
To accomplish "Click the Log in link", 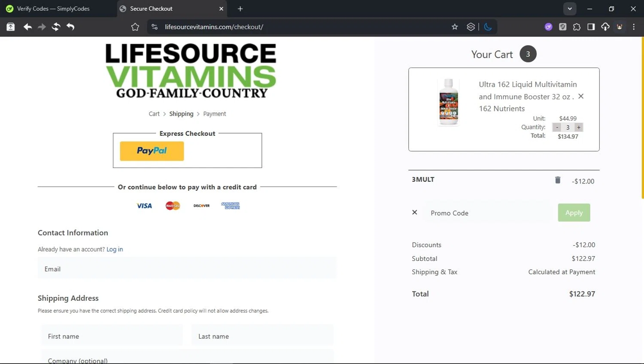I will point(115,249).
